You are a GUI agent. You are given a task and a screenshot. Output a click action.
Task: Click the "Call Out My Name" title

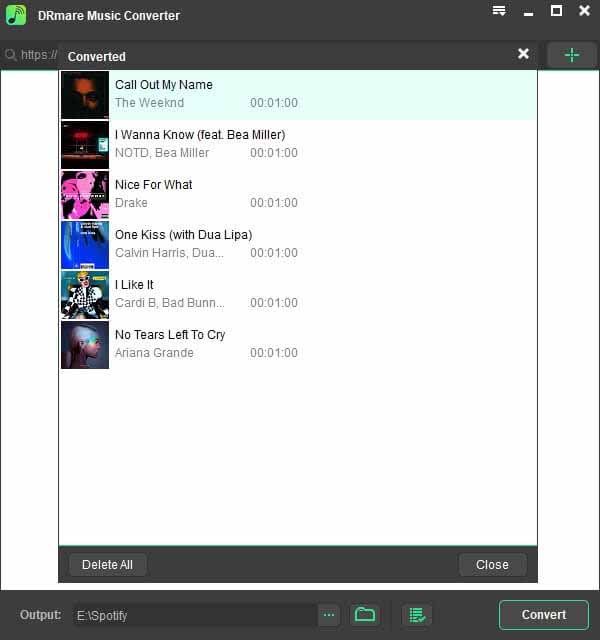pos(164,85)
